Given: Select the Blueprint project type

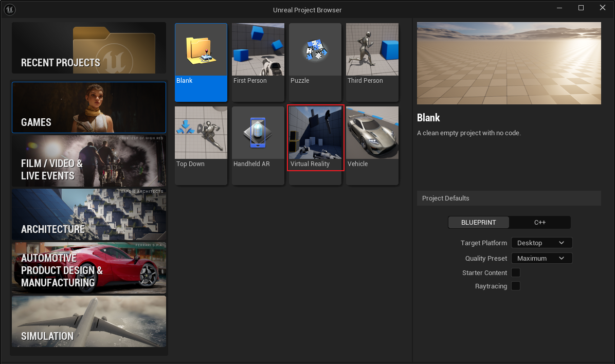Looking at the screenshot, I should pos(479,223).
